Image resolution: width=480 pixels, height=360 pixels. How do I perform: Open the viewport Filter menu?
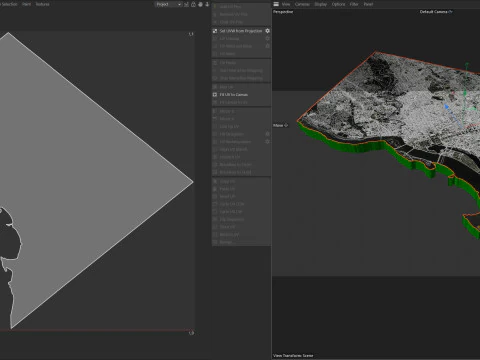354,4
